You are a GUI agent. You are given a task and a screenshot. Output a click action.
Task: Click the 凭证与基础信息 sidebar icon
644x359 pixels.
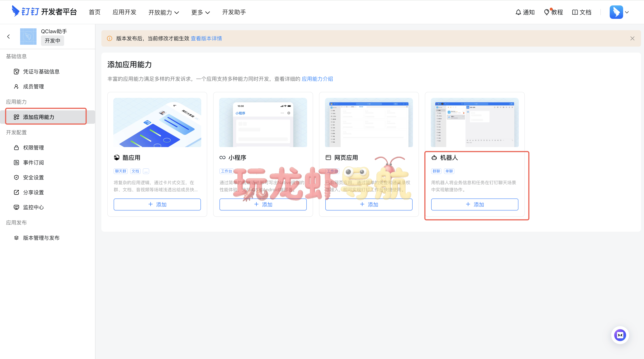pos(16,72)
